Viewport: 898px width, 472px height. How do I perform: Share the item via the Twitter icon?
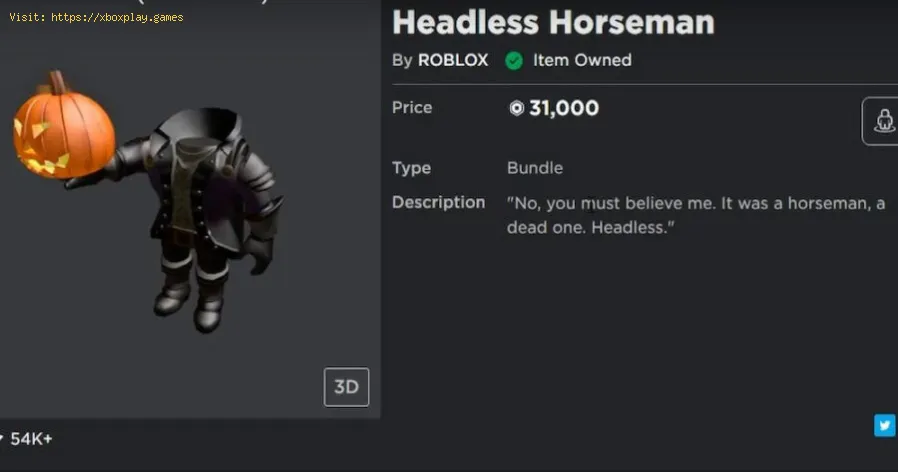[885, 426]
